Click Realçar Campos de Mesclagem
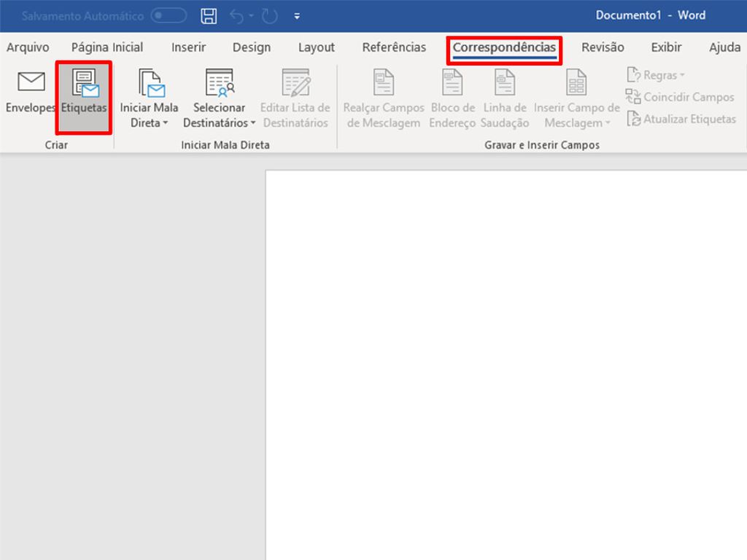 [x=384, y=98]
